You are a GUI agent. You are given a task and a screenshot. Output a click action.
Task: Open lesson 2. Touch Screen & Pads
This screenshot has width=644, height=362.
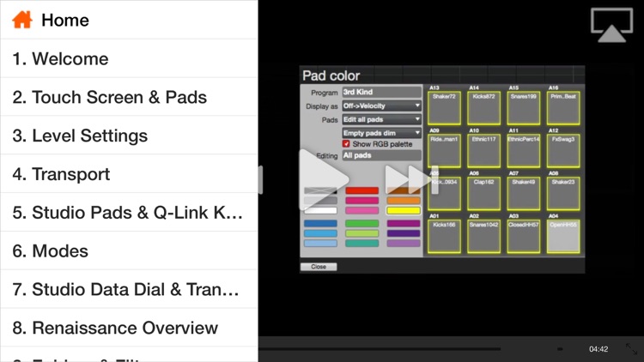coord(129,97)
